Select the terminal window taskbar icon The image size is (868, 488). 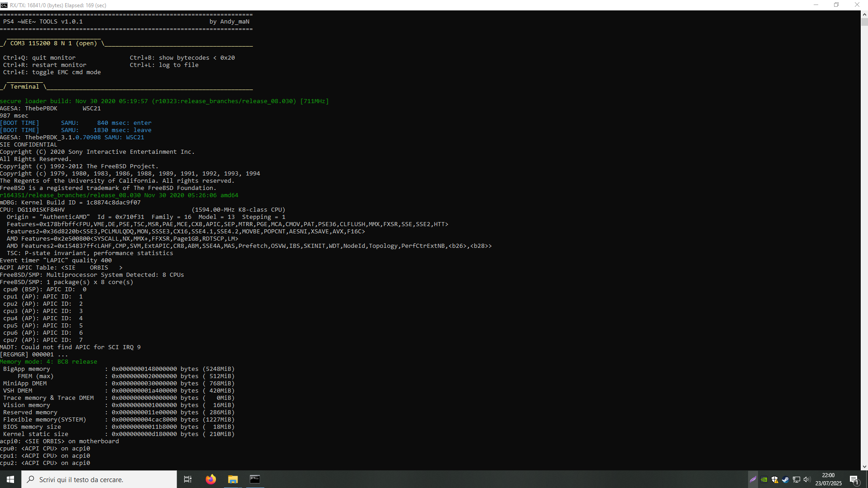click(255, 479)
